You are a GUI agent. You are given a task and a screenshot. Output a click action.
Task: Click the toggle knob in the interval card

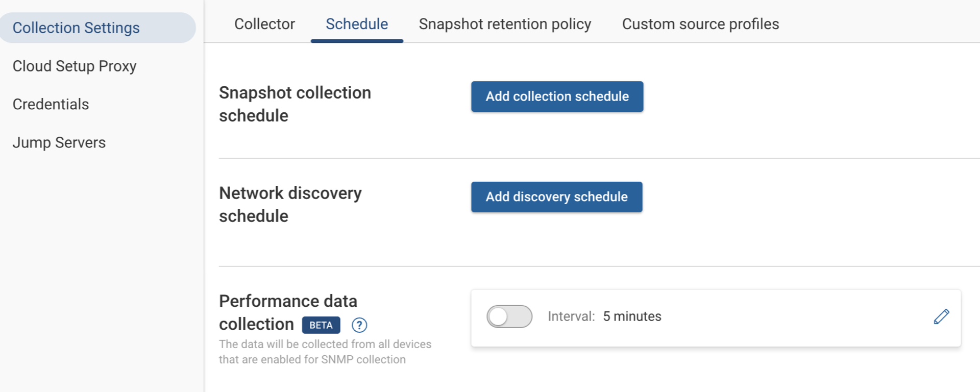[500, 316]
